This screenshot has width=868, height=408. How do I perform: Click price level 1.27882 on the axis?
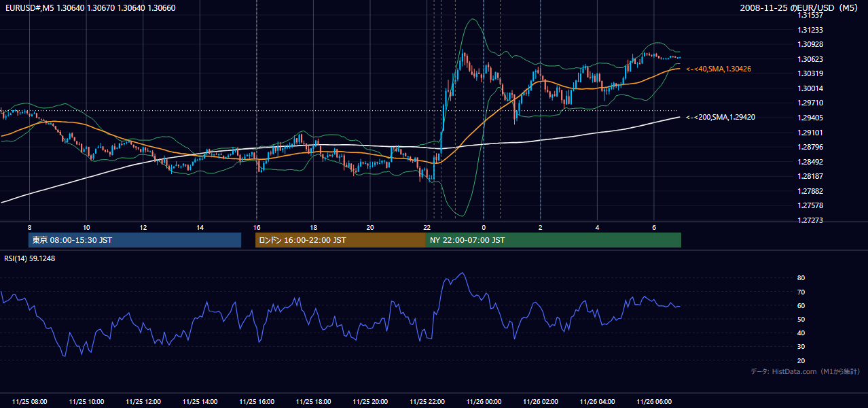tap(811, 191)
